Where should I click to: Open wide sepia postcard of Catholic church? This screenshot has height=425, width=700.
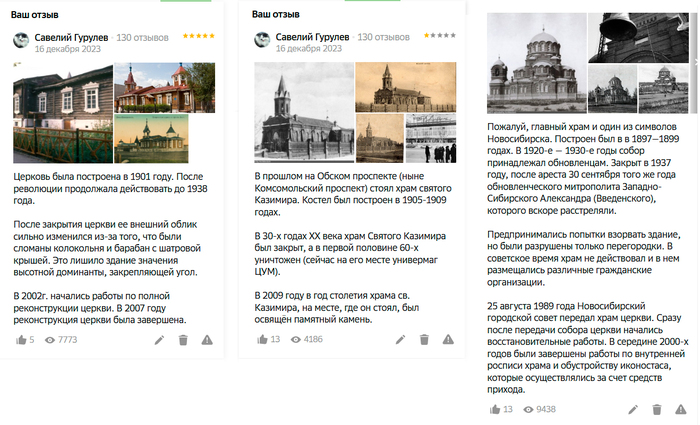coord(406,87)
